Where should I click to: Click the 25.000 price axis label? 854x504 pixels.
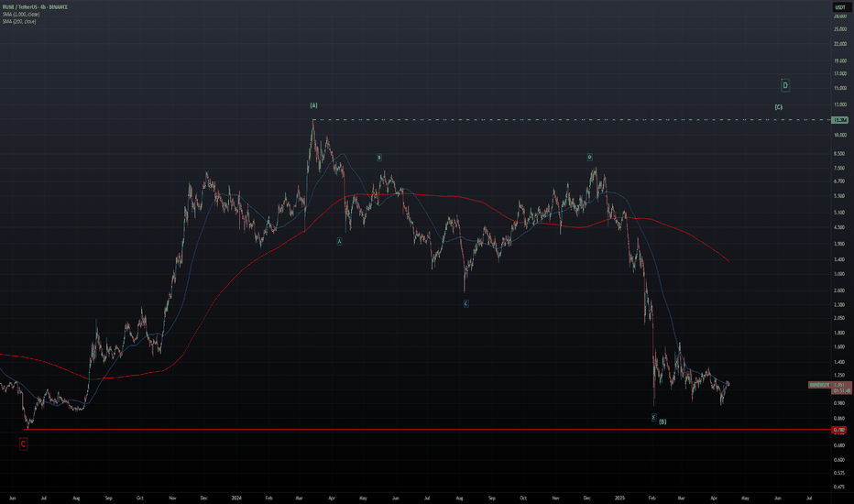point(840,29)
